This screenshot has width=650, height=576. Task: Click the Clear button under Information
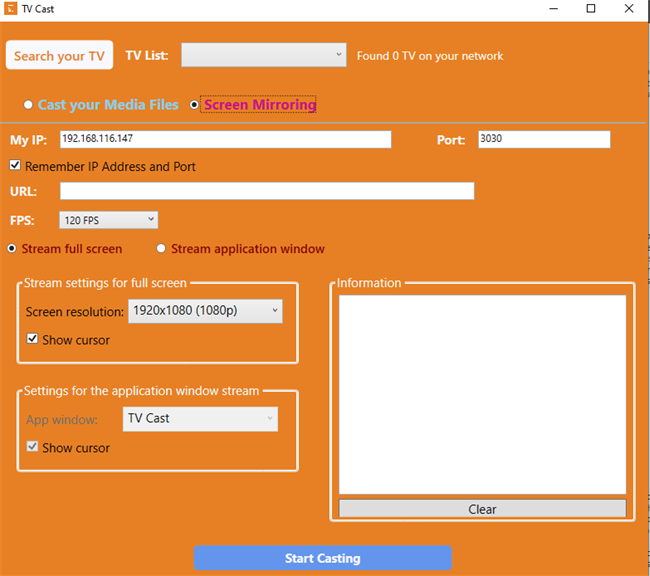(x=482, y=509)
